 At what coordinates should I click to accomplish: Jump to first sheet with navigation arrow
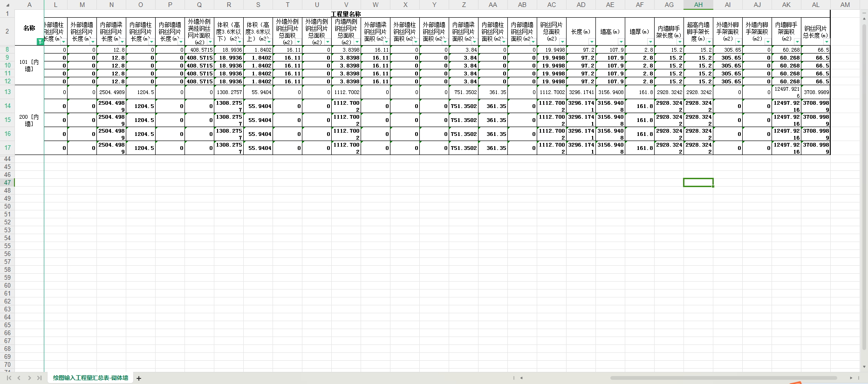[9, 378]
